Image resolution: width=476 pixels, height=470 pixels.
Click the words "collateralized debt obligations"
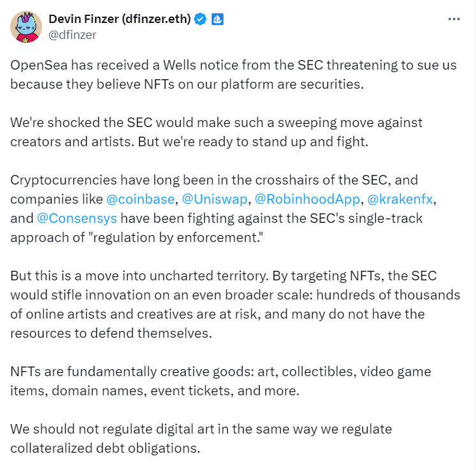(x=105, y=448)
